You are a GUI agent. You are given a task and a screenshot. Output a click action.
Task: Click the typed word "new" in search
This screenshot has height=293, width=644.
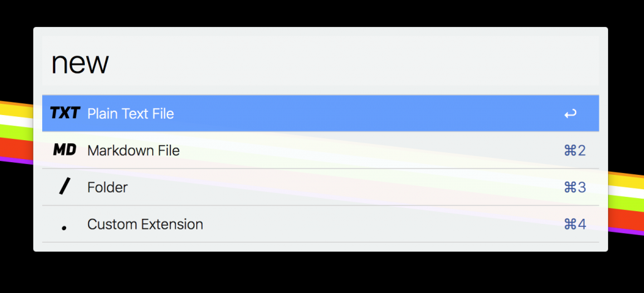(x=80, y=63)
